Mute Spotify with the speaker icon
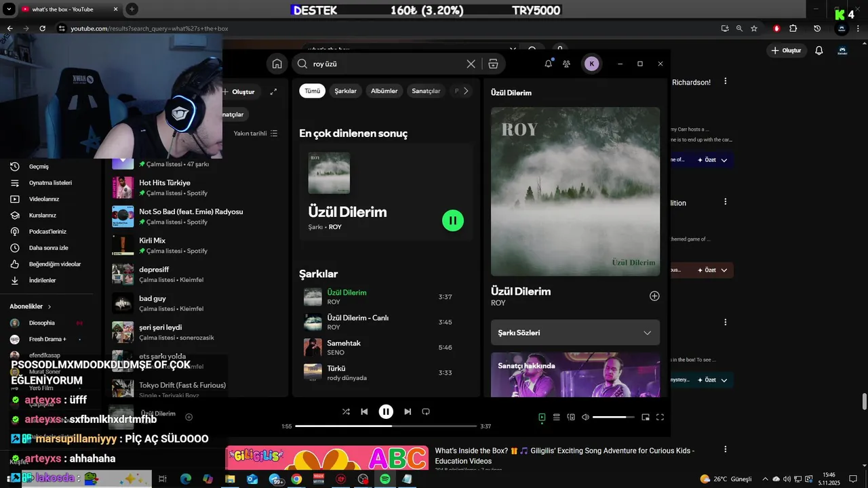This screenshot has width=868, height=488. coord(586,417)
